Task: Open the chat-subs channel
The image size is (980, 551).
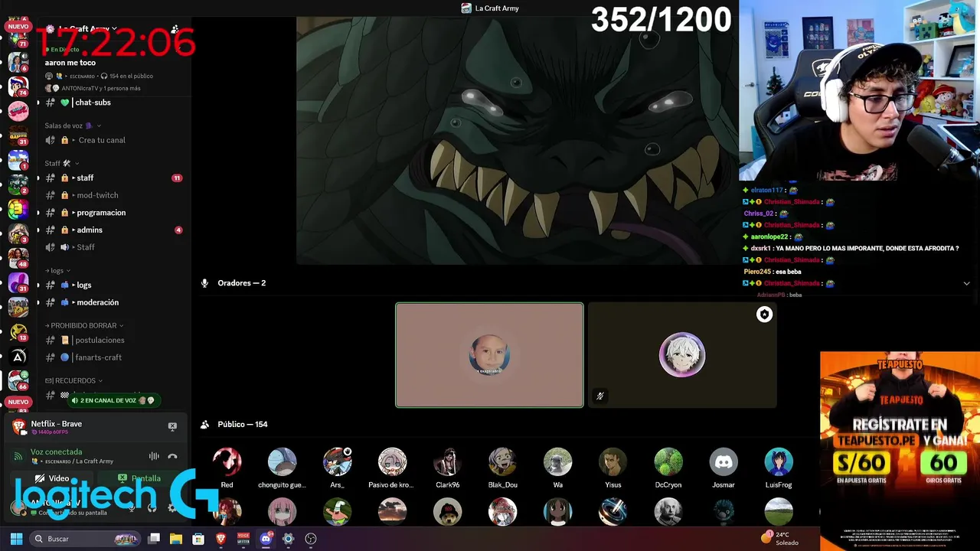Action: point(93,103)
